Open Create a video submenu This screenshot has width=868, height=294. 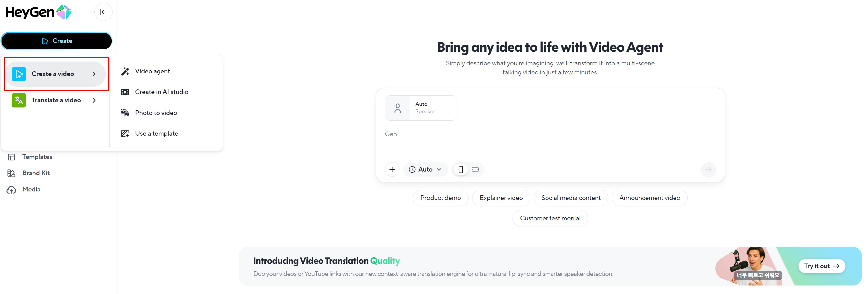point(55,74)
